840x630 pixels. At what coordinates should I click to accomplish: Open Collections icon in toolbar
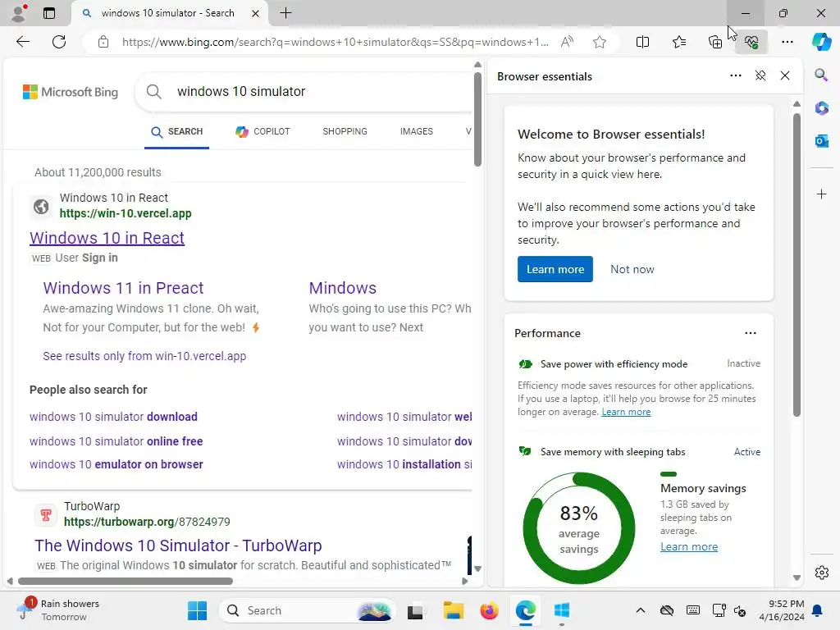click(x=715, y=42)
